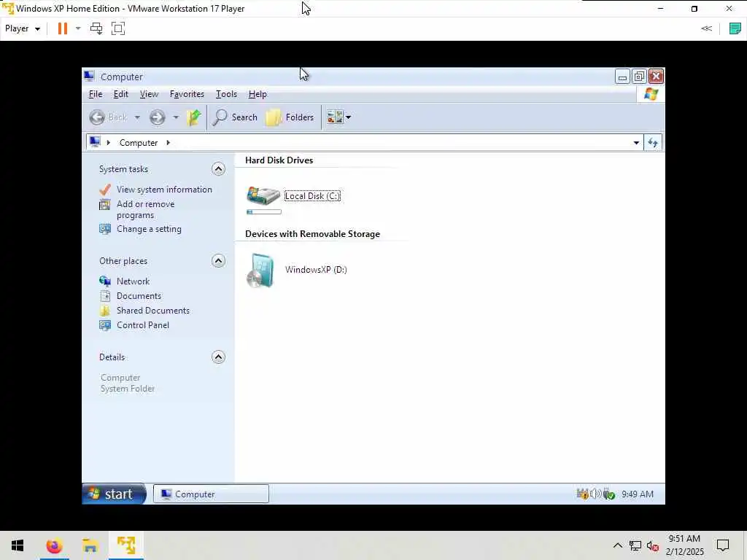Open the Back history dropdown arrow
This screenshot has width=747, height=560.
pyautogui.click(x=137, y=117)
